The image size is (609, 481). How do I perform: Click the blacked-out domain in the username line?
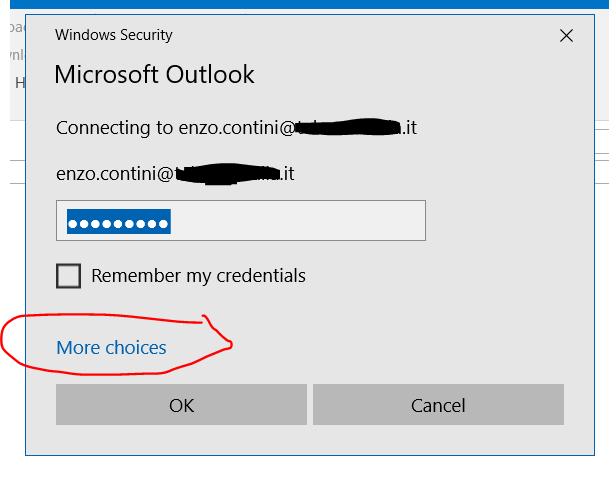coord(228,174)
